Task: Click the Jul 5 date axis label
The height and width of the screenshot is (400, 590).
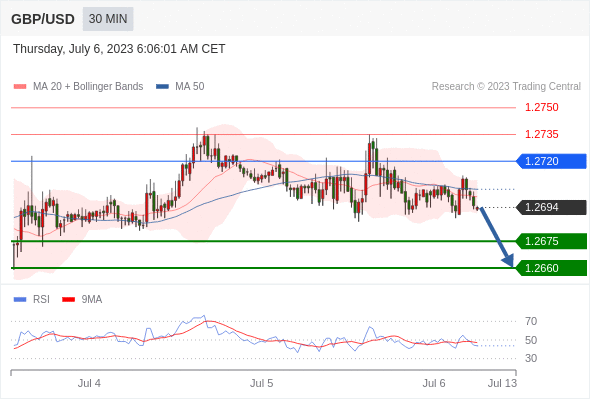Action: 262,383
